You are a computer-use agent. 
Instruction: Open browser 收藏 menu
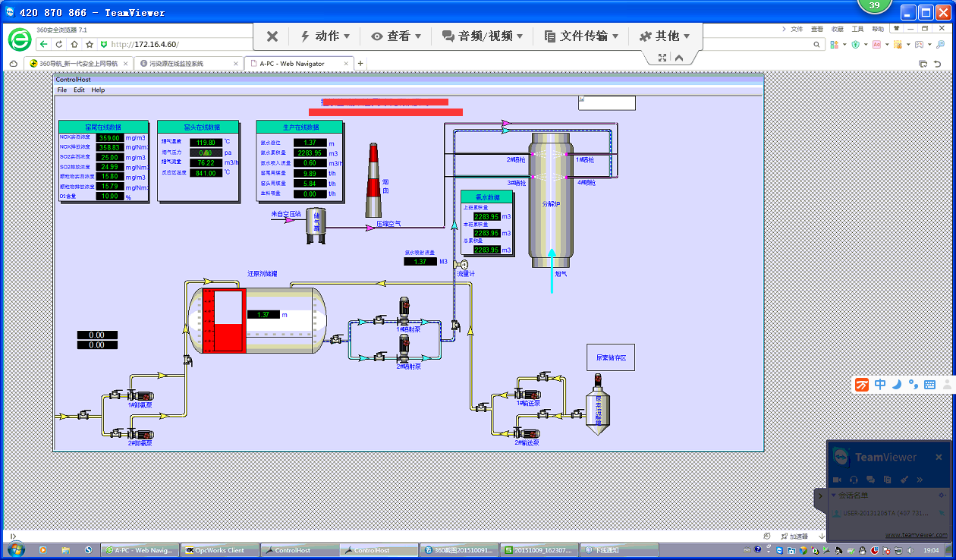pos(837,29)
